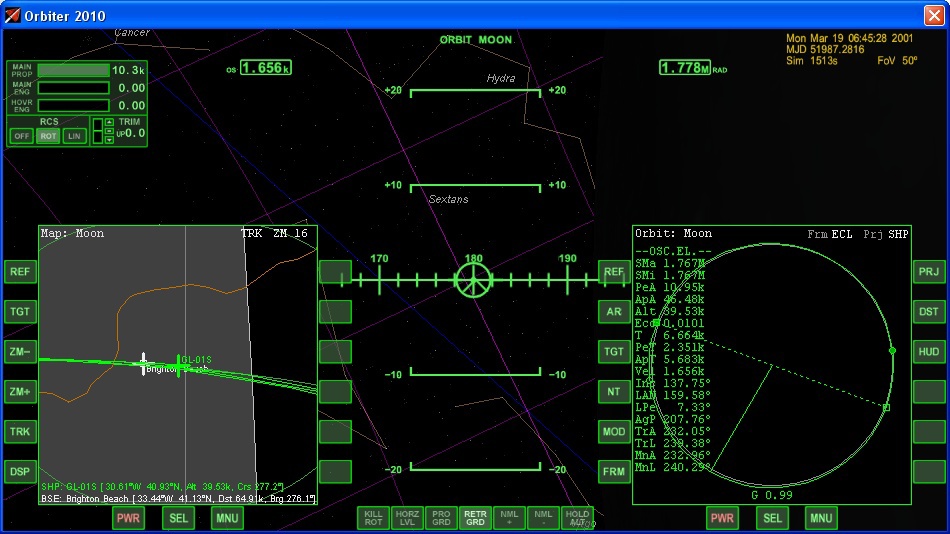Click the Sim 1513s time text
Image resolution: width=950 pixels, height=534 pixels.
click(812, 61)
